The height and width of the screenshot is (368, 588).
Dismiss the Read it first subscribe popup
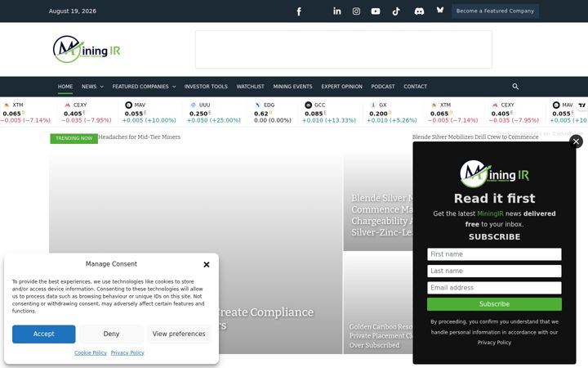[576, 141]
